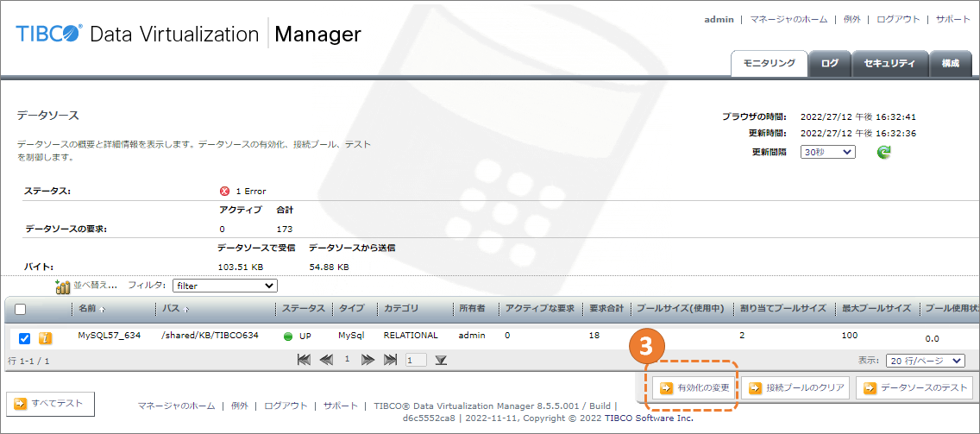This screenshot has height=434, width=980.
Task: Go to the first page arrow
Action: 304,360
